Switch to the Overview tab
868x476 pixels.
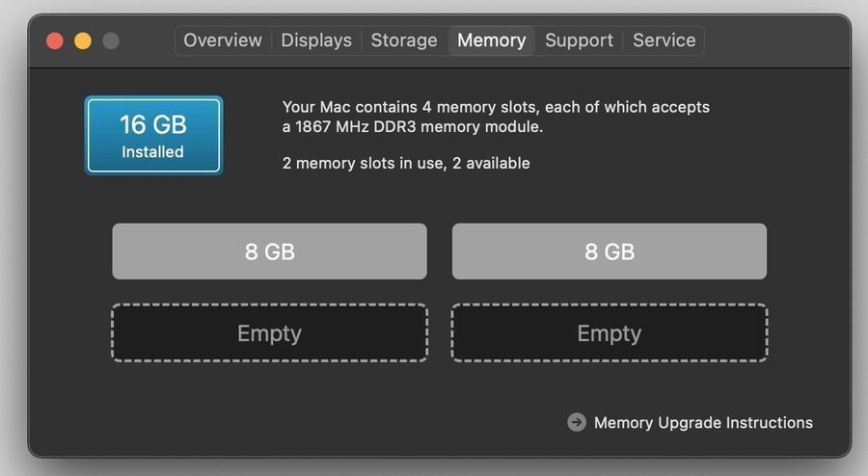[x=223, y=40]
